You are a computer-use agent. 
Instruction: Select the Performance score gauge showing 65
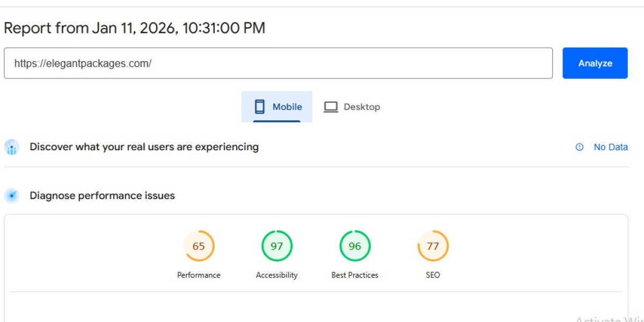[x=199, y=246]
